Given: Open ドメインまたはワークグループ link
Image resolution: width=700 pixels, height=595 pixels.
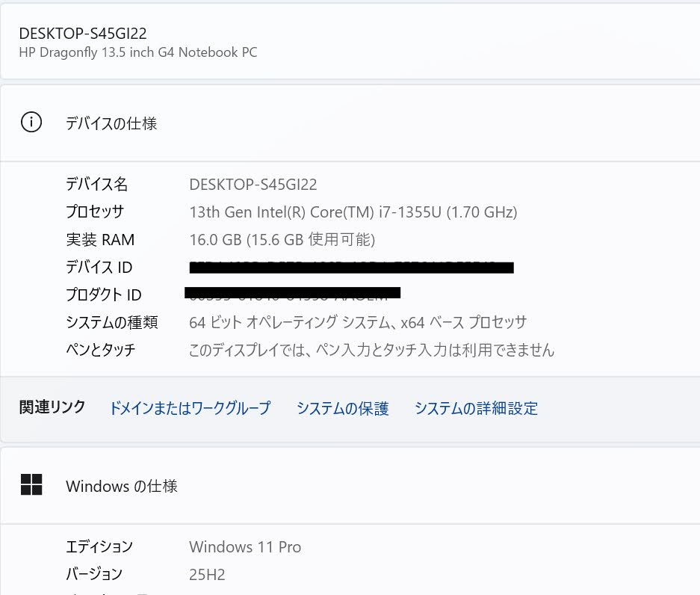Looking at the screenshot, I should tap(191, 408).
